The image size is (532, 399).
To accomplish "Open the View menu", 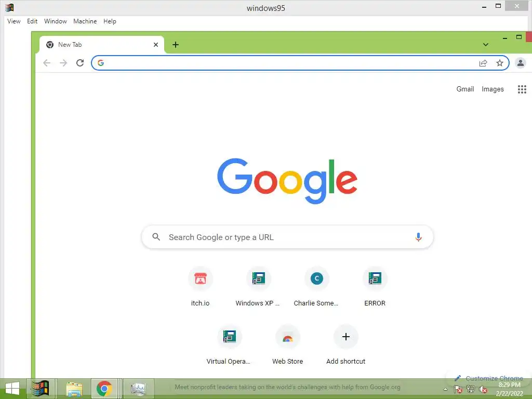I will point(14,21).
